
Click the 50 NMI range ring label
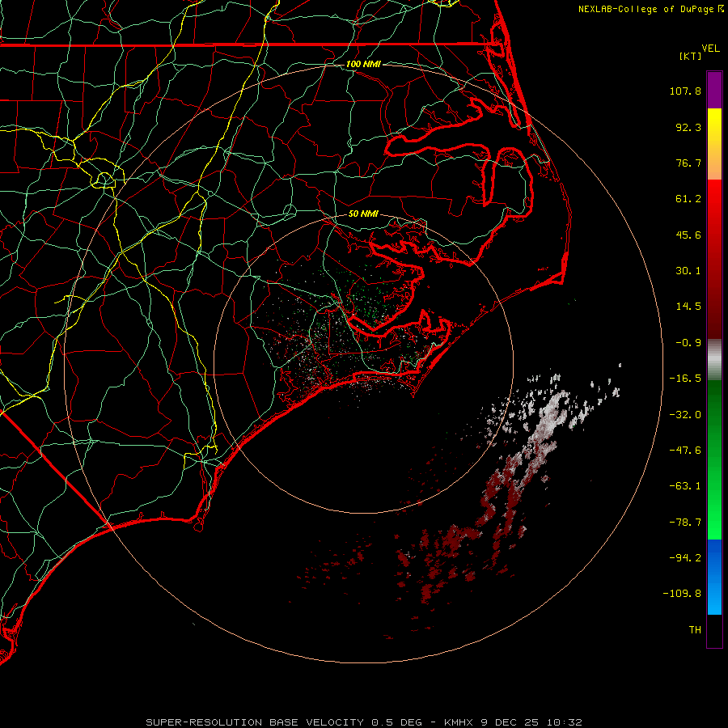363,214
